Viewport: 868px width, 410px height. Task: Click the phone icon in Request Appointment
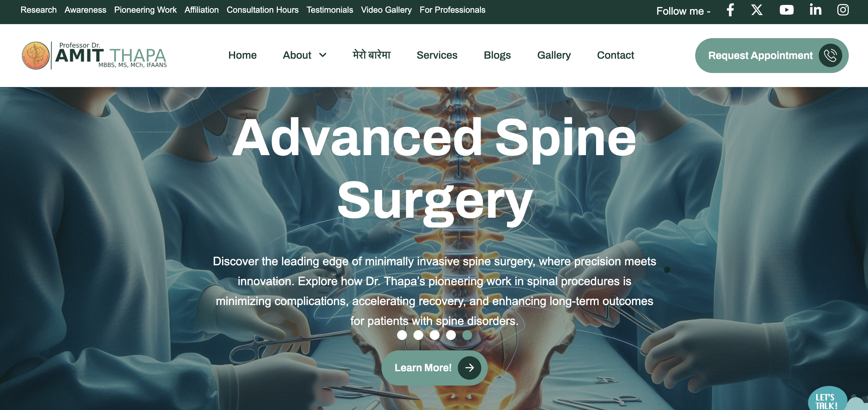(830, 55)
